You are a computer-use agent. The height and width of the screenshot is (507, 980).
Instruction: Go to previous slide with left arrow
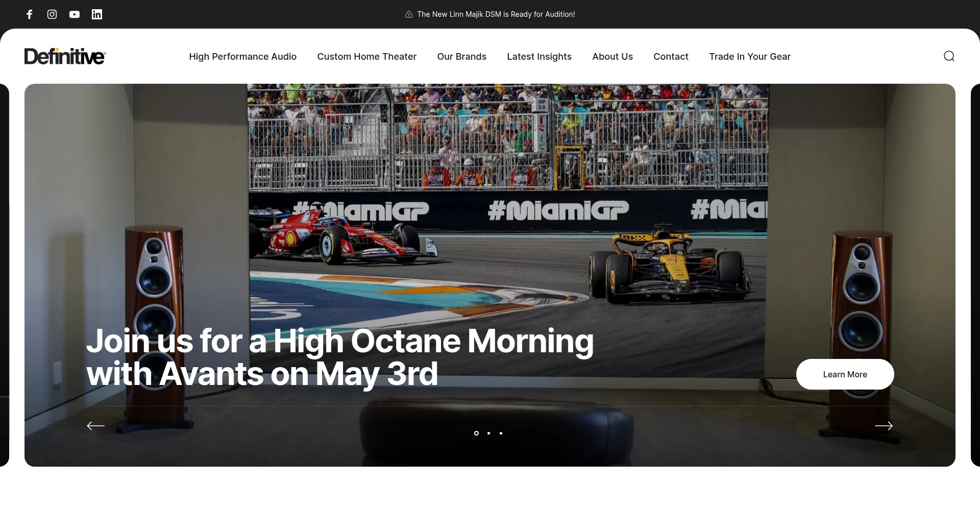pyautogui.click(x=95, y=426)
